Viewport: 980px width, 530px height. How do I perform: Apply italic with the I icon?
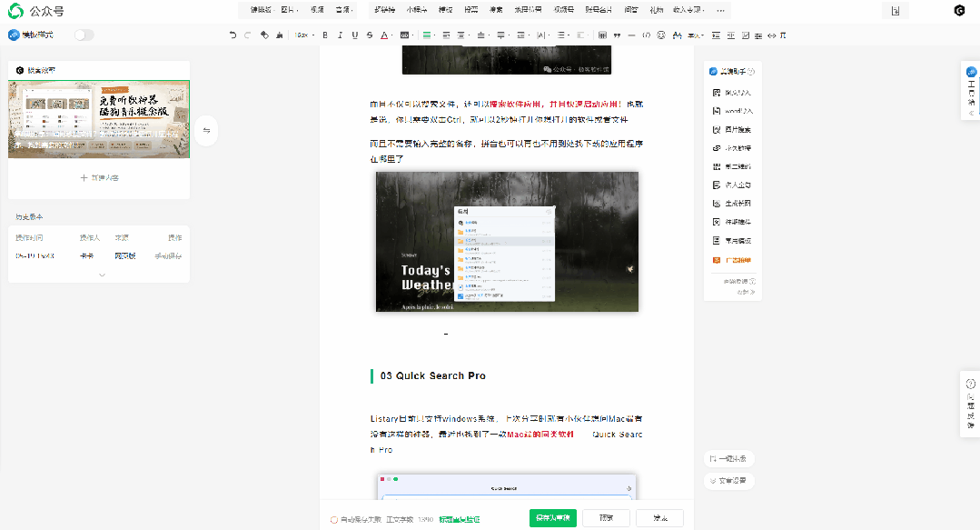tap(340, 35)
